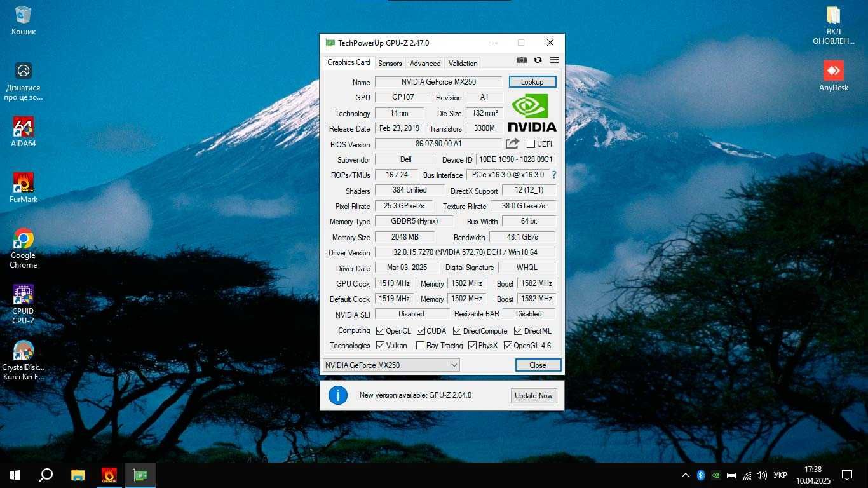Take a GPU-Z screenshot with camera icon
The image size is (868, 488).
[522, 60]
